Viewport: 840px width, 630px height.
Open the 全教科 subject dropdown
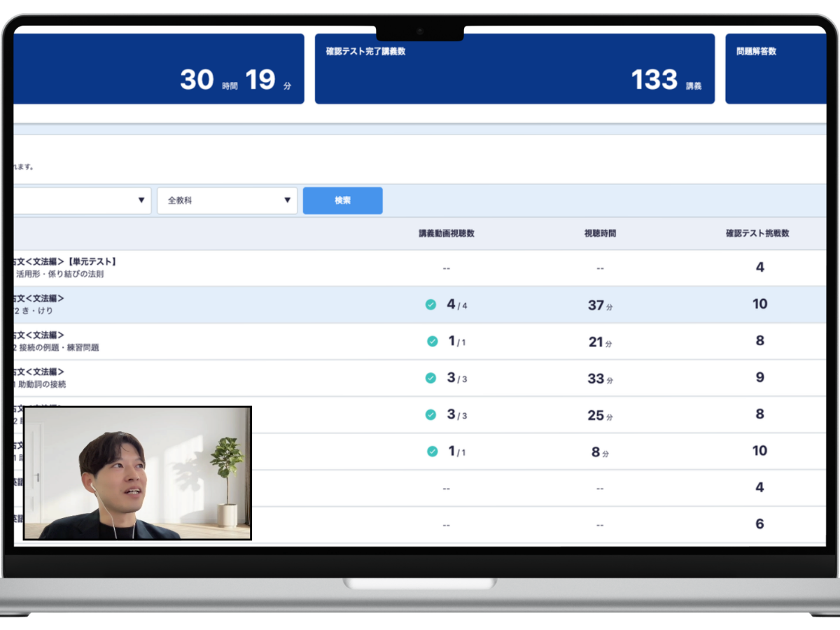[x=226, y=200]
